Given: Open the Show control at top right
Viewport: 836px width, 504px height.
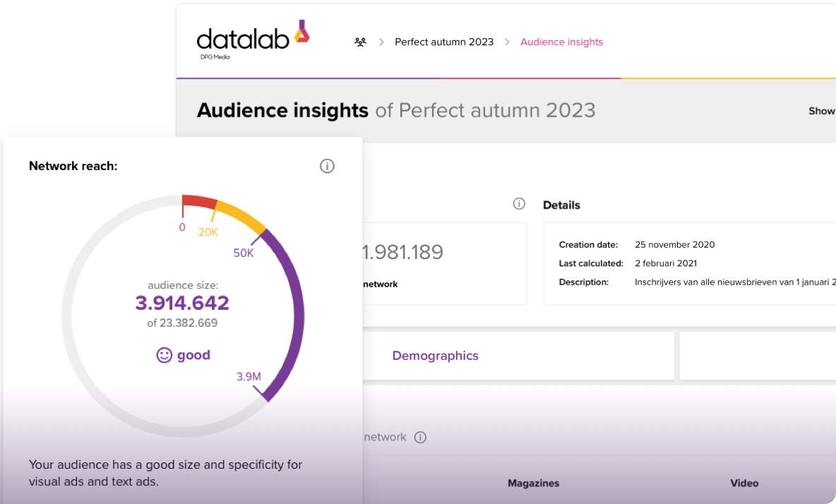Looking at the screenshot, I should coord(821,111).
